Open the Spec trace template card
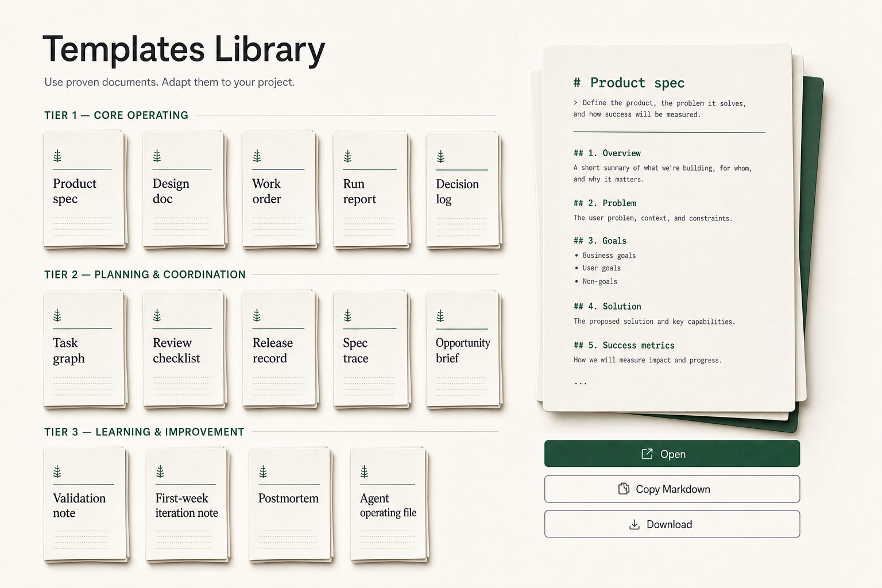 tap(371, 349)
